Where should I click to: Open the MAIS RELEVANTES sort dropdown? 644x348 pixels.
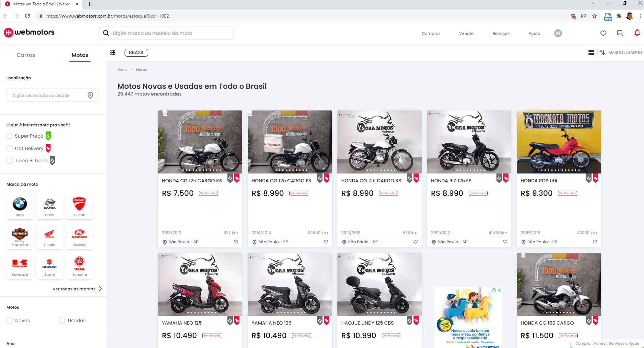coord(625,53)
